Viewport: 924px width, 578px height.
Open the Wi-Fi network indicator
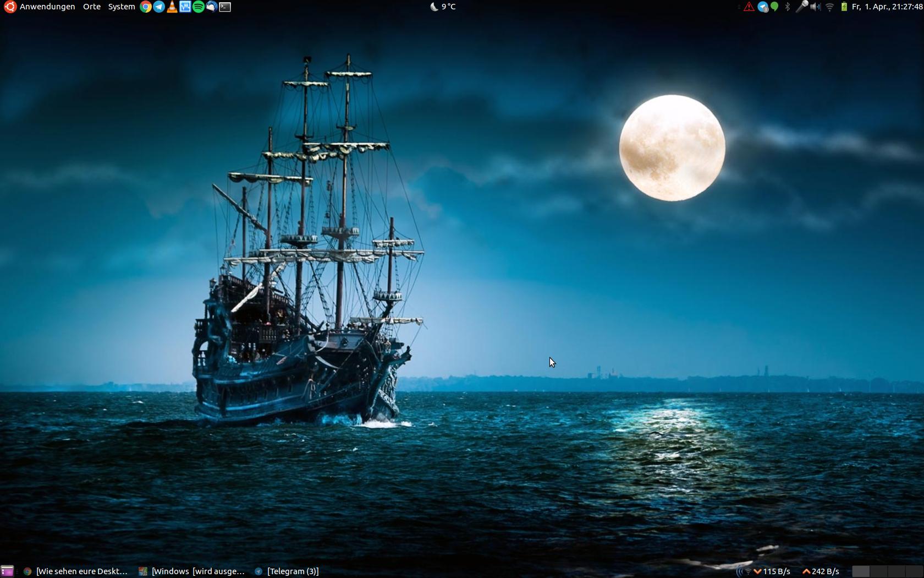829,7
